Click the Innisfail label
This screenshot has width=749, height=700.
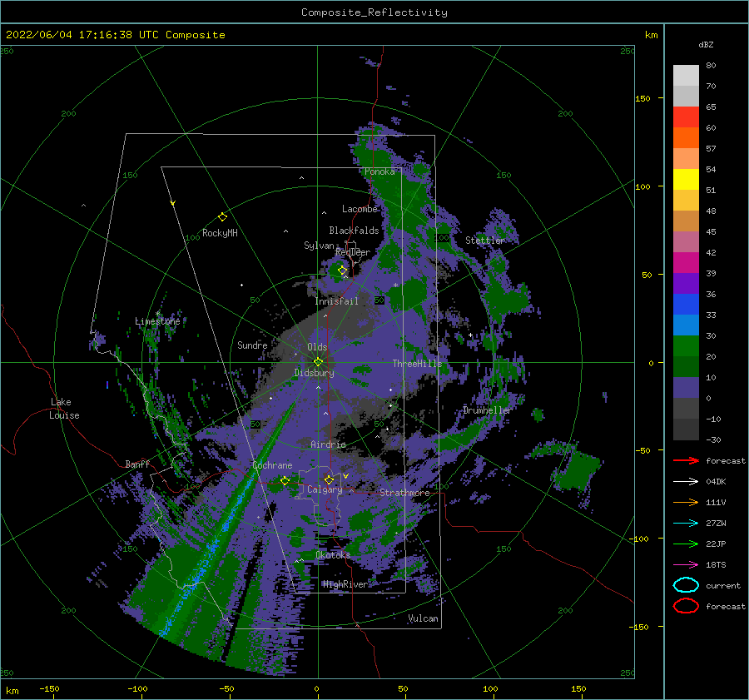tap(336, 301)
